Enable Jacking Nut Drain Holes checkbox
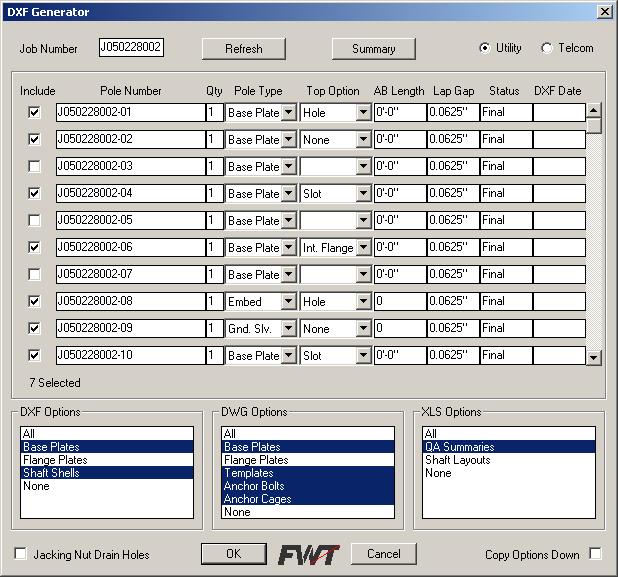The width and height of the screenshot is (618, 577). [20, 553]
